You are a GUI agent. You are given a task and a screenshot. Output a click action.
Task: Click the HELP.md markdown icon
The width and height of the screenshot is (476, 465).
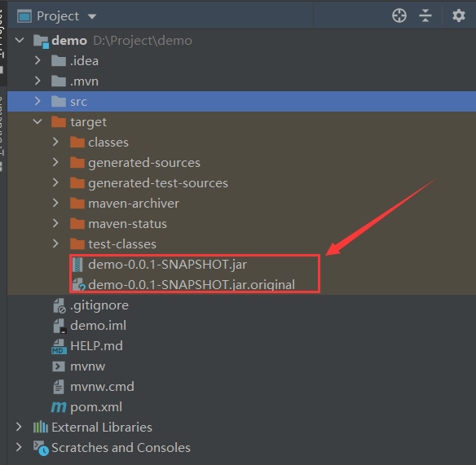(59, 346)
